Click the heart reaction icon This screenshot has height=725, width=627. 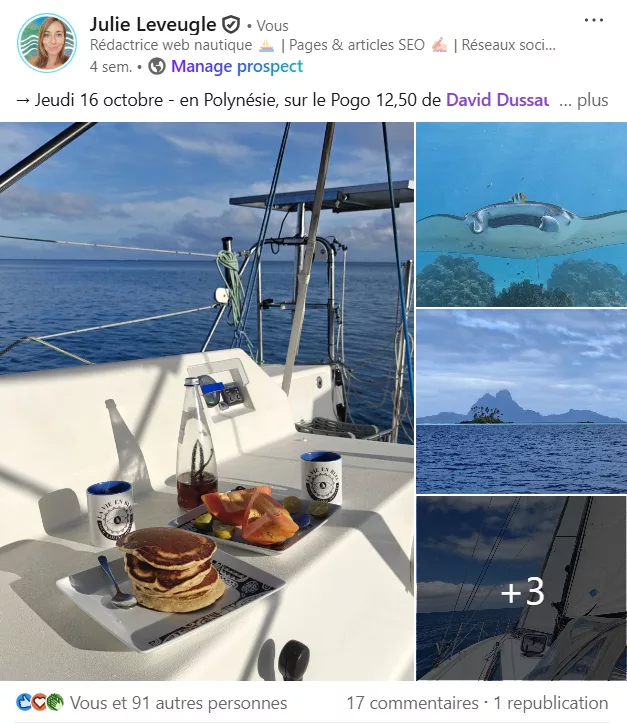click(39, 702)
